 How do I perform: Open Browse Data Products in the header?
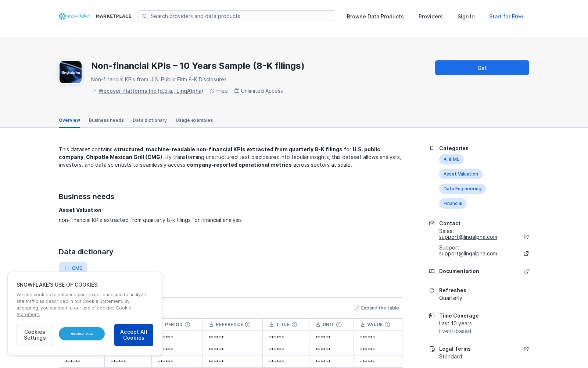click(x=375, y=17)
